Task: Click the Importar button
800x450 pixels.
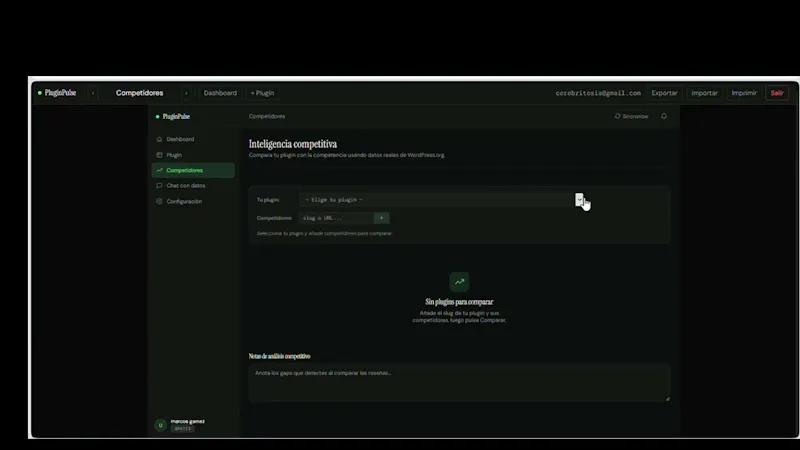Action: click(x=704, y=93)
